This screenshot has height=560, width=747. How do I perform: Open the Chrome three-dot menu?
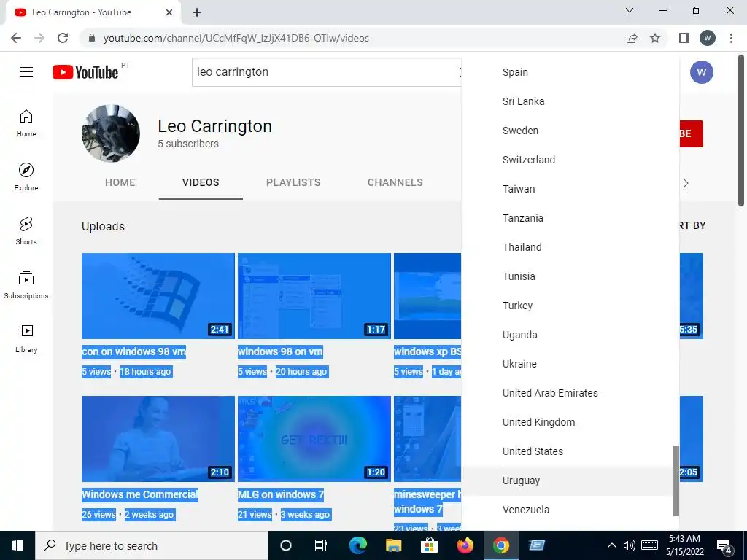coord(731,38)
